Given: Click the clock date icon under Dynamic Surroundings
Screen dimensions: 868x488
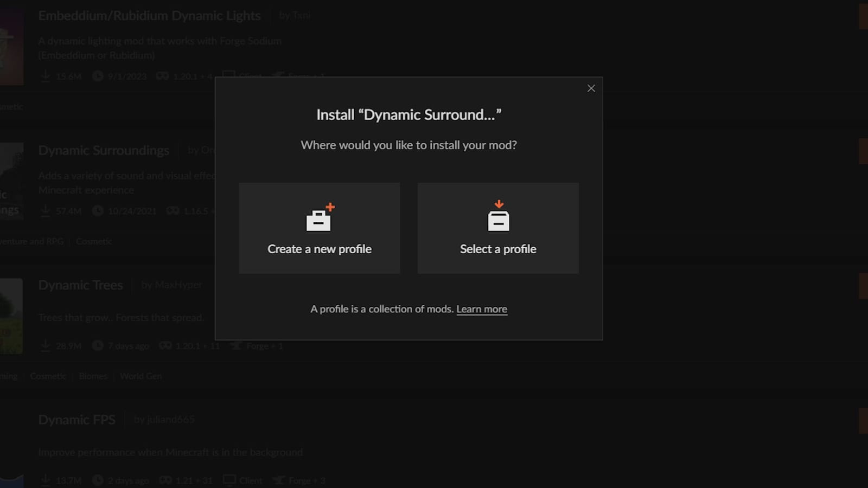Looking at the screenshot, I should click(98, 210).
